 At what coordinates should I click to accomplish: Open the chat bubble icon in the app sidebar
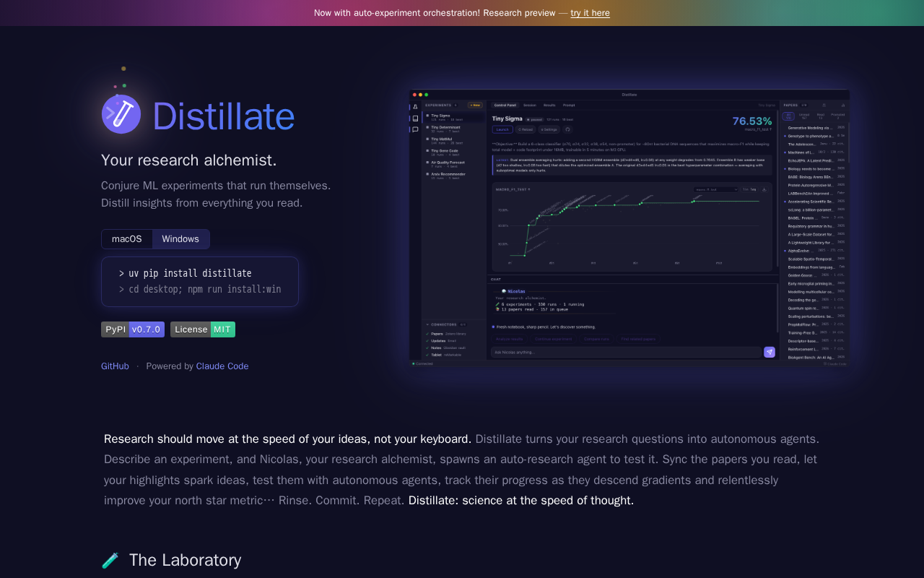[415, 130]
